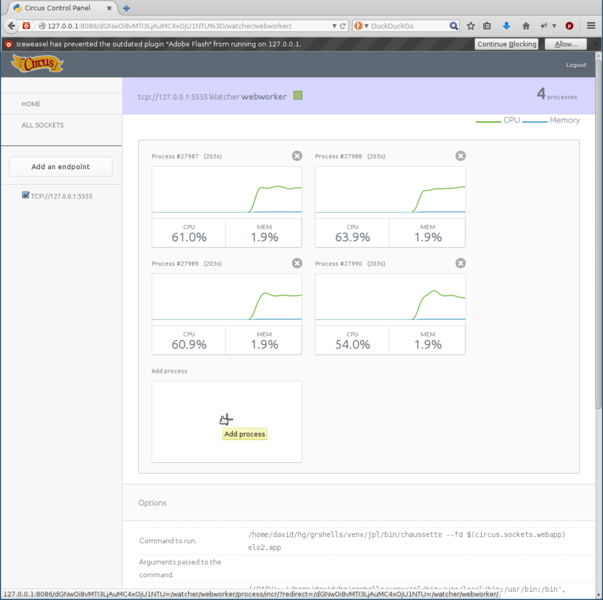Click the Command to run label
The image size is (603, 600).
tap(168, 540)
